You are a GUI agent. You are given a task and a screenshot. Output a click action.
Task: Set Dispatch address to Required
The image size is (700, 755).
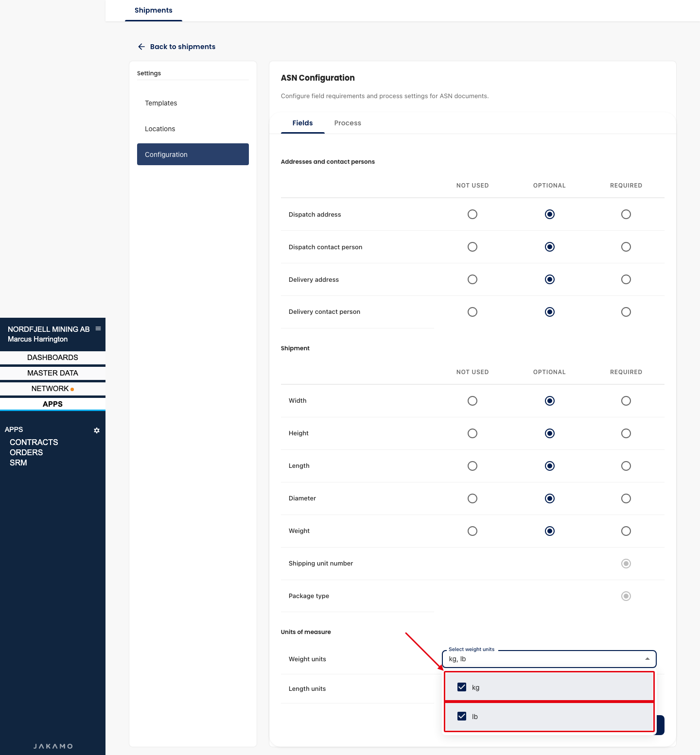pos(626,214)
